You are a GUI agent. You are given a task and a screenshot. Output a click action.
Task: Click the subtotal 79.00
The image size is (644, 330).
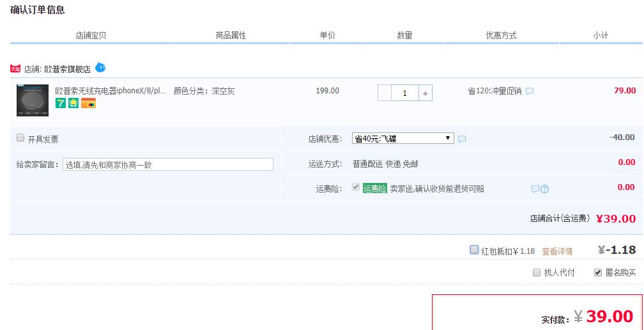click(625, 91)
